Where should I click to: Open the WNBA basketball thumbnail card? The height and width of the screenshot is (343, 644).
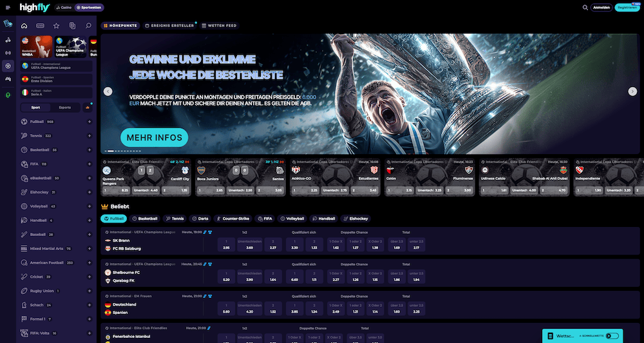[x=35, y=46]
